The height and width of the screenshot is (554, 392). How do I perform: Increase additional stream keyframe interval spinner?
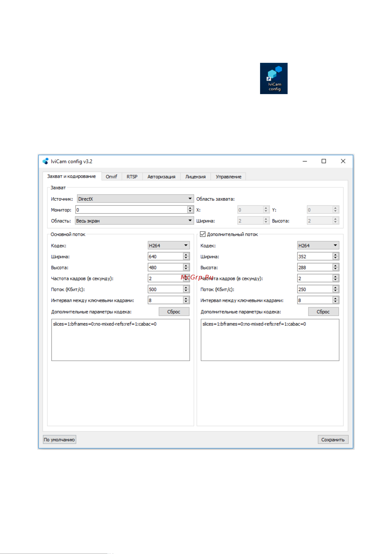[x=335, y=298]
